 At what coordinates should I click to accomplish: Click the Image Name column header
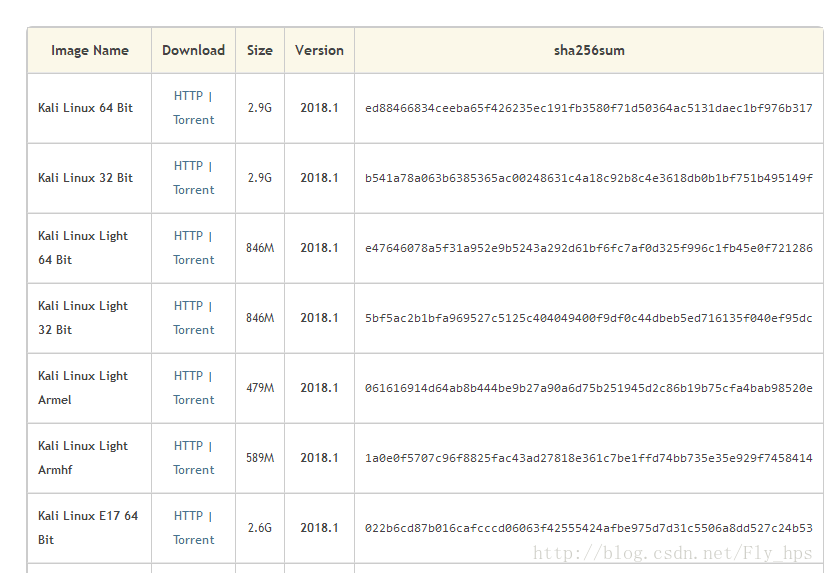click(x=90, y=50)
